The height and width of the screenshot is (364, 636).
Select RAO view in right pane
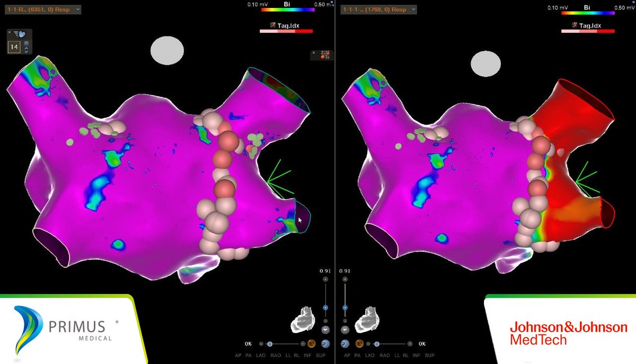pyautogui.click(x=385, y=356)
